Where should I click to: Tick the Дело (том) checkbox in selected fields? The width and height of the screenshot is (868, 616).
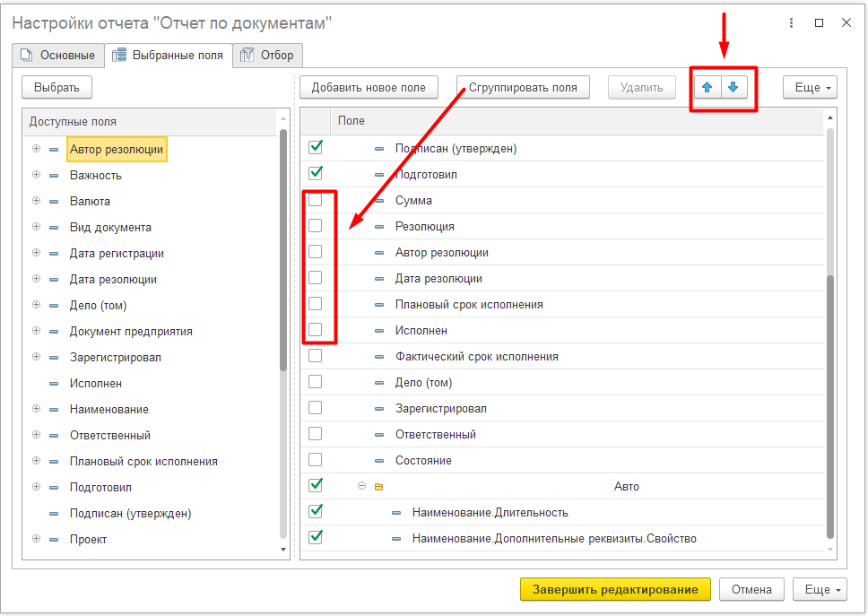[x=315, y=382]
